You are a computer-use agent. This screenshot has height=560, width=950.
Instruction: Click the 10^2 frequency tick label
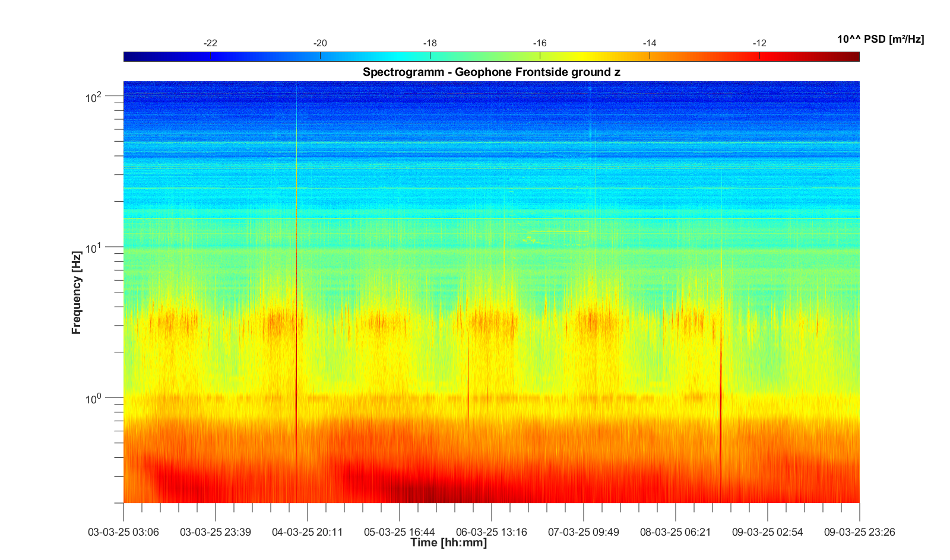point(94,97)
